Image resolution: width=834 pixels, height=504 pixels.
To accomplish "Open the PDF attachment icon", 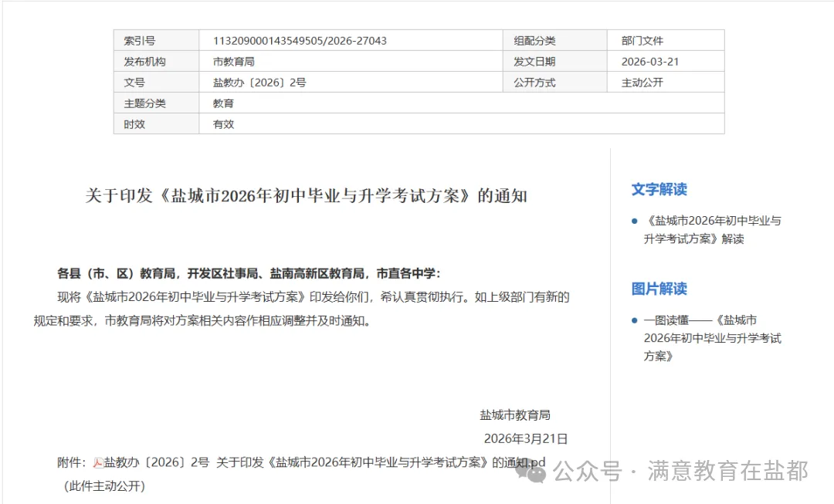I will (98, 462).
